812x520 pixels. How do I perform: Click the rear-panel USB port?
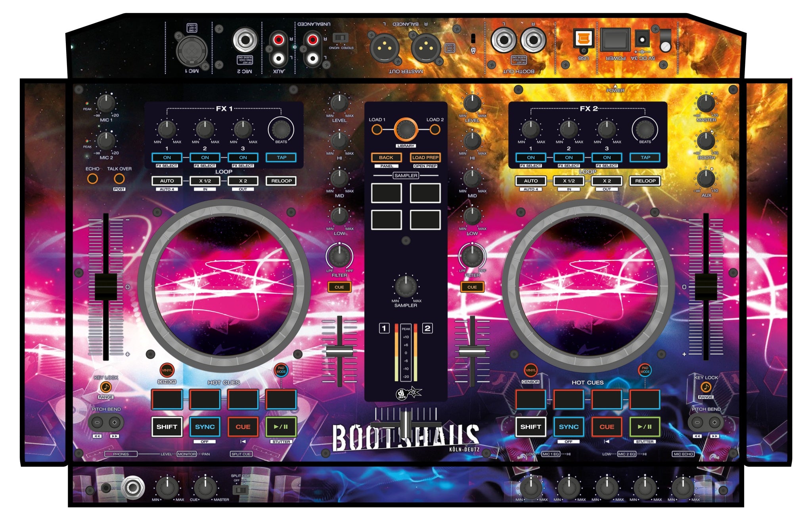[x=583, y=39]
